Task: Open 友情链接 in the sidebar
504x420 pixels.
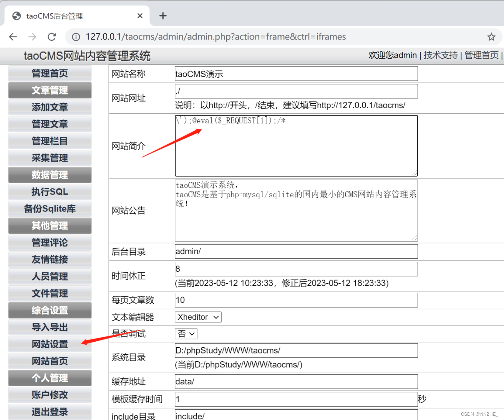Action: (x=50, y=260)
